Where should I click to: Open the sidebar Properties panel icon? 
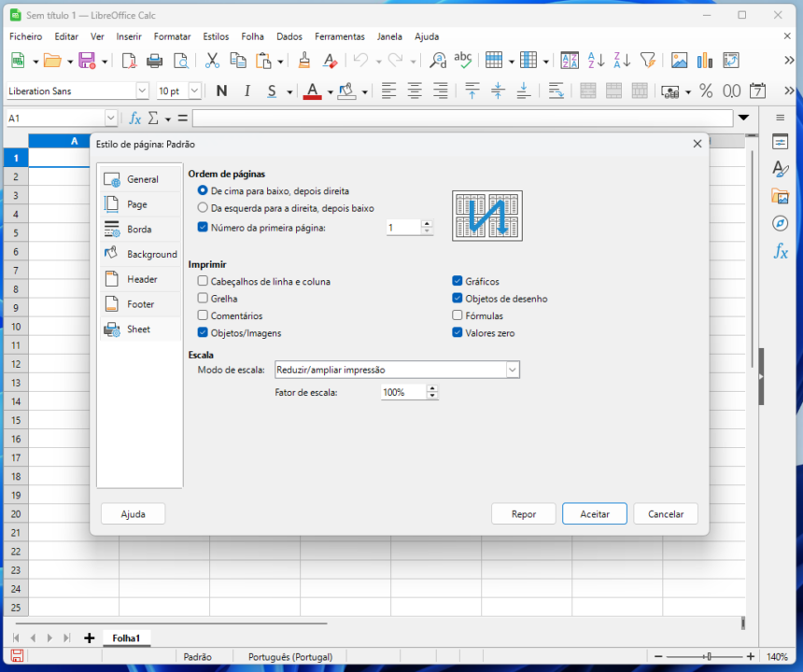(x=780, y=142)
